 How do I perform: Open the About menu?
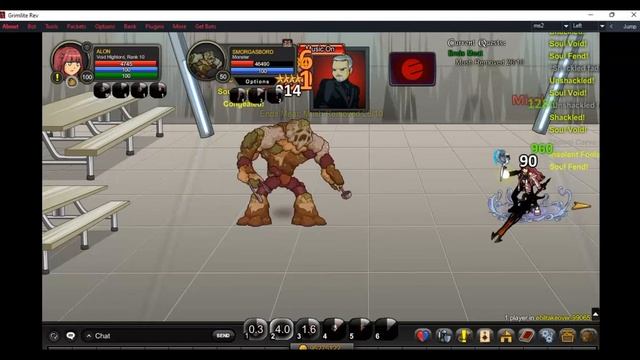coord(11,27)
